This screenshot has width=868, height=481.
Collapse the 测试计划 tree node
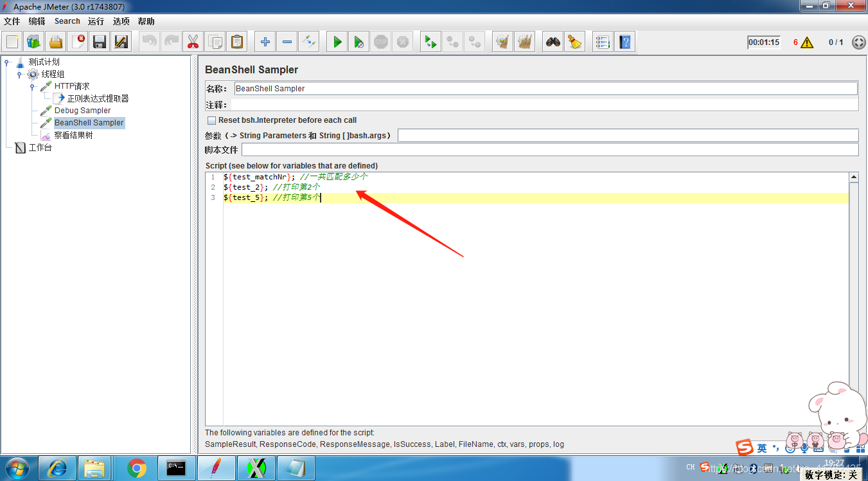[x=7, y=62]
